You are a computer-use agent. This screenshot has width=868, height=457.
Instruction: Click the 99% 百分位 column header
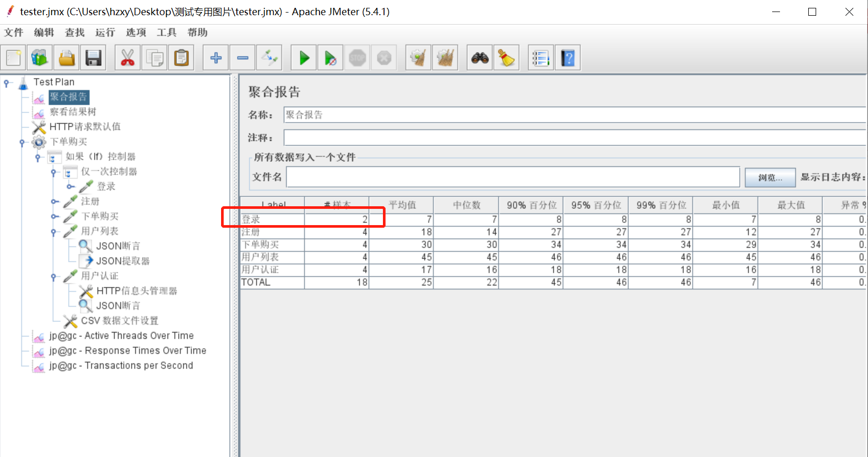click(x=662, y=205)
